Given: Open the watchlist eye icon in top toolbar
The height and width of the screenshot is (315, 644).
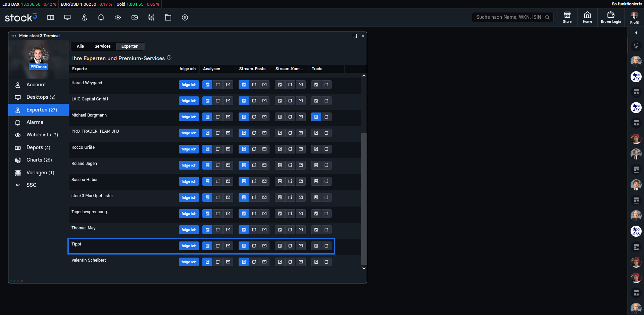Looking at the screenshot, I should click(x=118, y=18).
